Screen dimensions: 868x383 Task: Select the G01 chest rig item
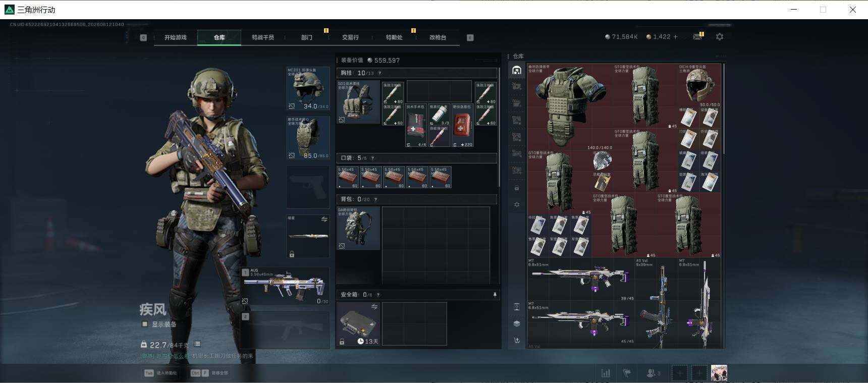[358, 102]
